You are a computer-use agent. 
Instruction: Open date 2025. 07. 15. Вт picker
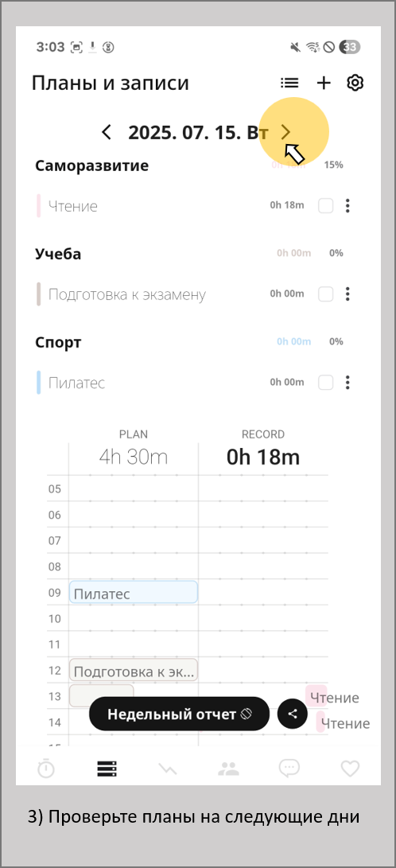[199, 133]
